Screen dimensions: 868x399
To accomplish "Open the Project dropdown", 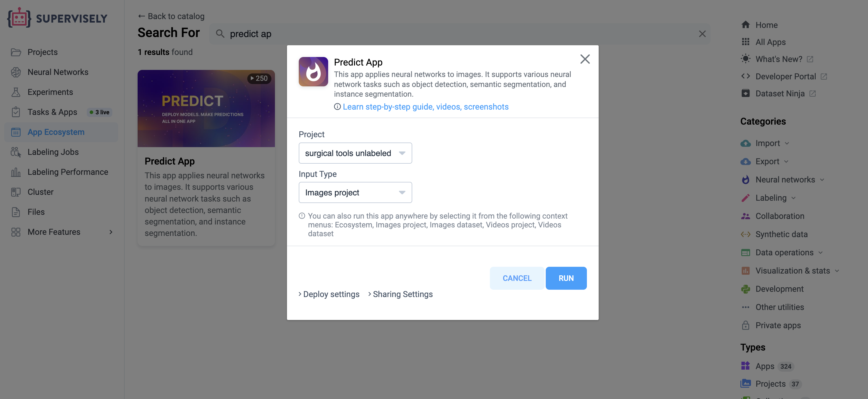I will coord(355,153).
